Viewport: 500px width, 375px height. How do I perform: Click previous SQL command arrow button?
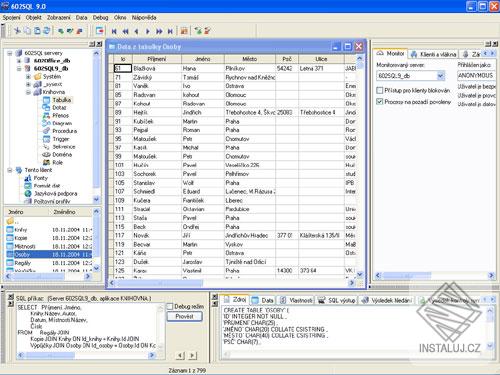(x=180, y=355)
